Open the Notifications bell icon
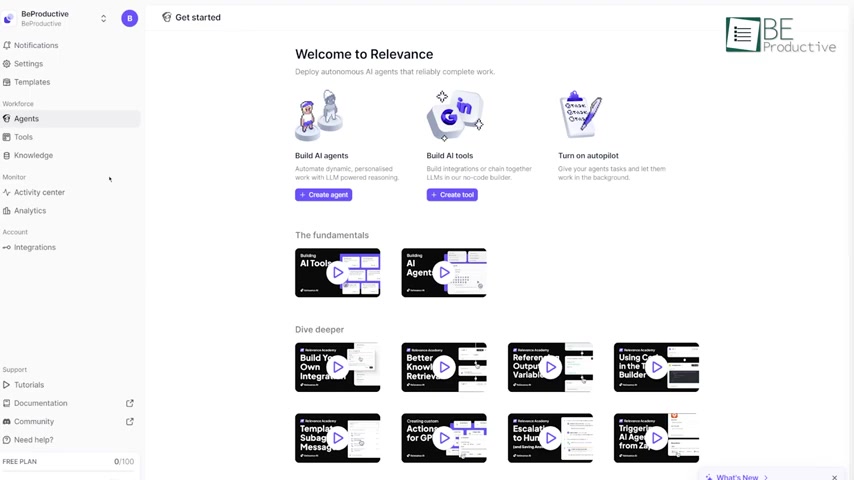854x480 pixels. [7, 45]
